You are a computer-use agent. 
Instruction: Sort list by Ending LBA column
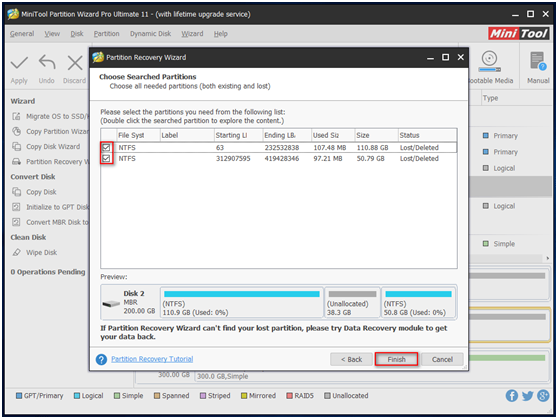pos(287,135)
